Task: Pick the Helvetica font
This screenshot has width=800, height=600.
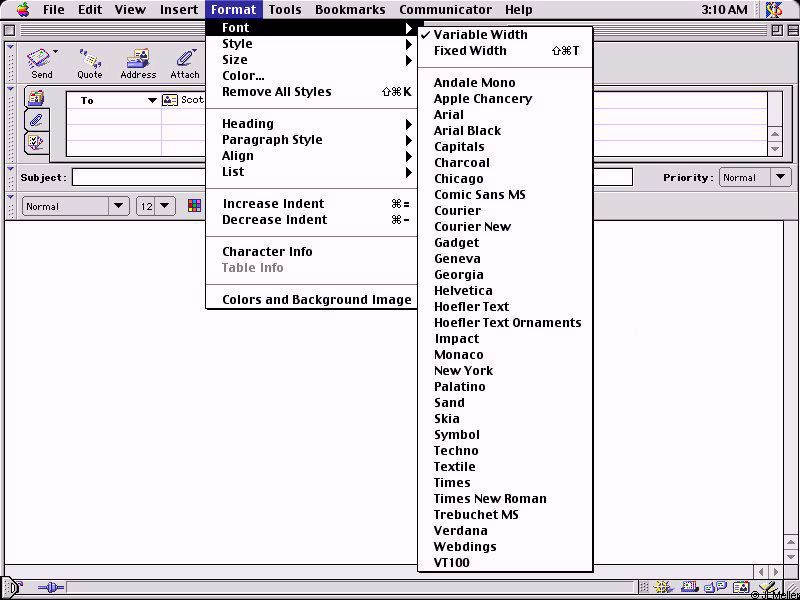Action: (505, 290)
